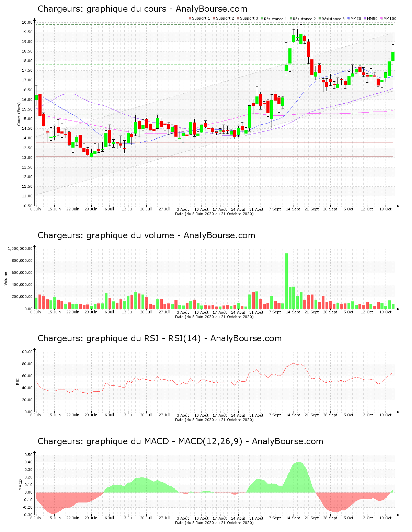Click the 16.50 value on price axis
The image size is (412, 532).
(27, 90)
